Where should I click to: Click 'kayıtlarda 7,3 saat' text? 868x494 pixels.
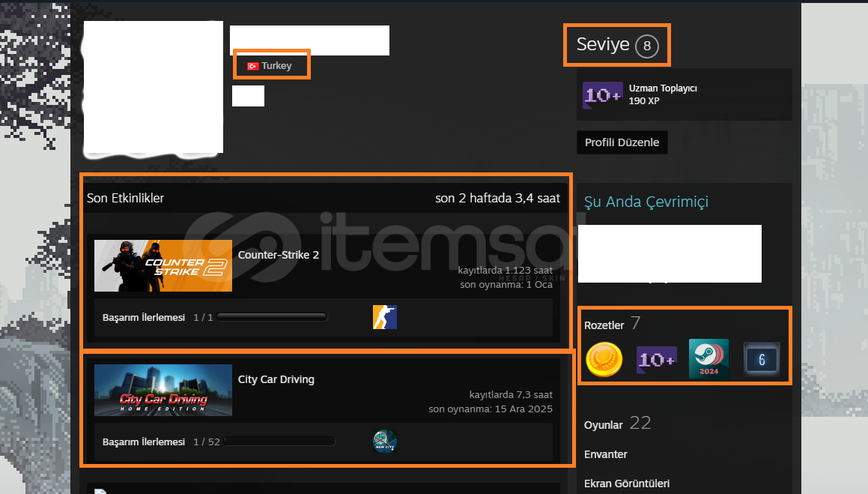pyautogui.click(x=511, y=395)
